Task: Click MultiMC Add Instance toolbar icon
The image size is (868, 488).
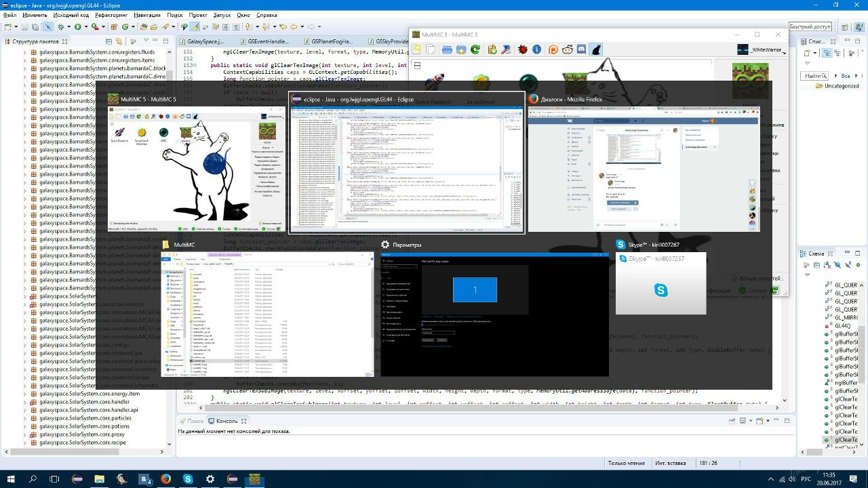Action: click(x=416, y=49)
